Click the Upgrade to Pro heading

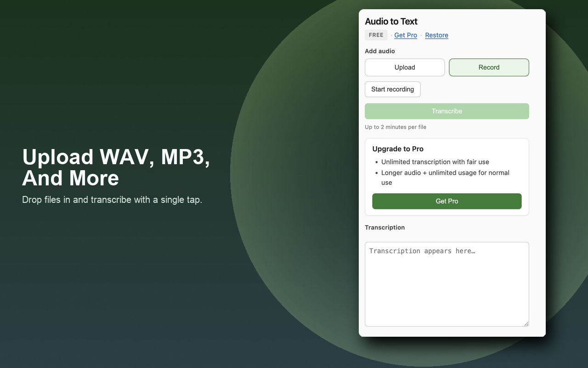(x=398, y=149)
